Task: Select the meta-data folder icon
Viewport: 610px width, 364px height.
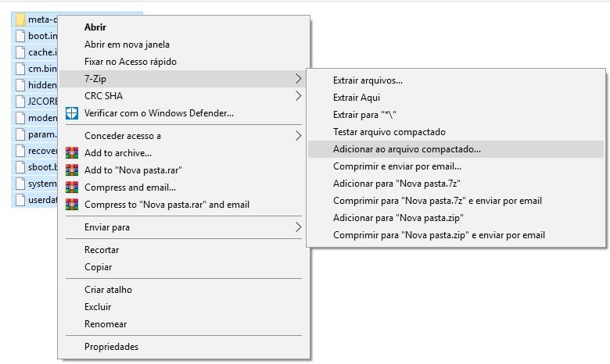Action: 21,20
